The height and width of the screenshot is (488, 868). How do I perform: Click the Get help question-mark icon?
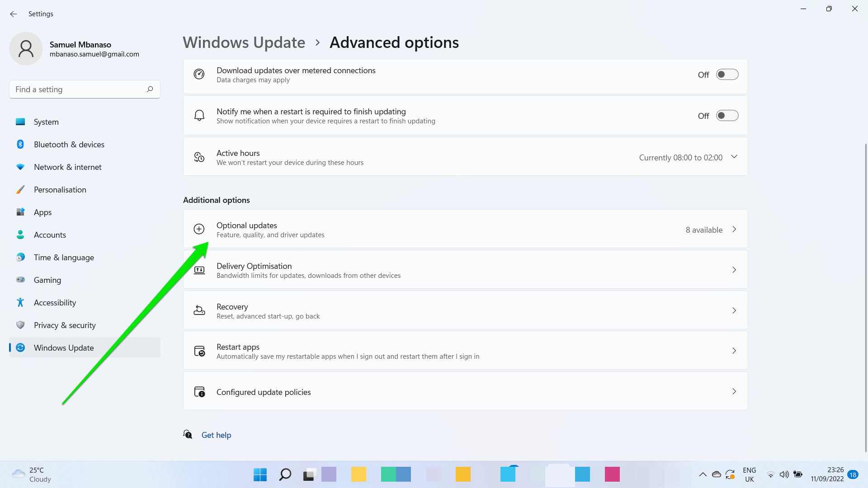188,435
